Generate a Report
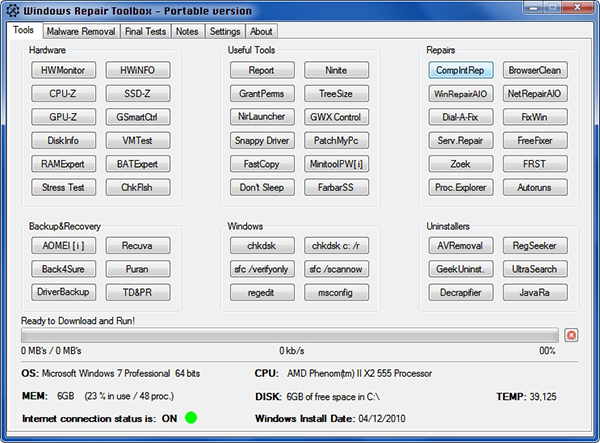The height and width of the screenshot is (443, 600). (x=262, y=70)
